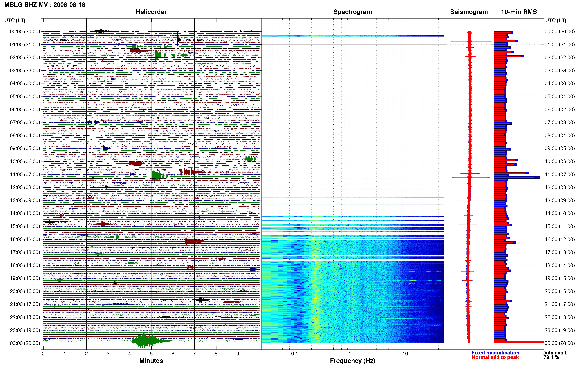
Task: Click the '10' frequency tick label
Action: pyautogui.click(x=405, y=353)
